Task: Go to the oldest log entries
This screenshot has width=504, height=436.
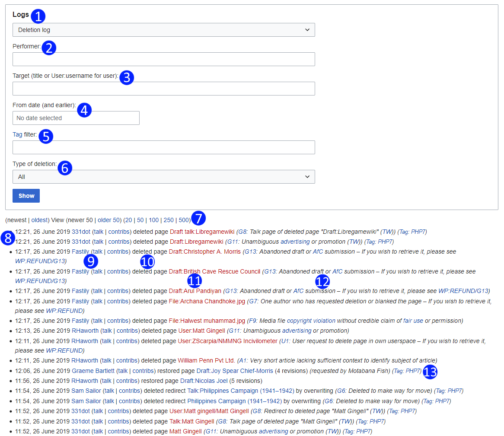Action: (40, 220)
